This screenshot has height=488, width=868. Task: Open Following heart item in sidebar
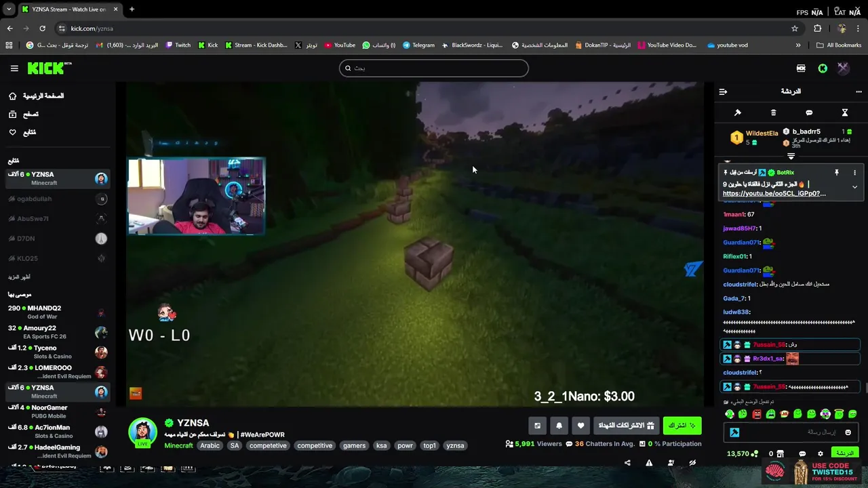[x=22, y=132]
